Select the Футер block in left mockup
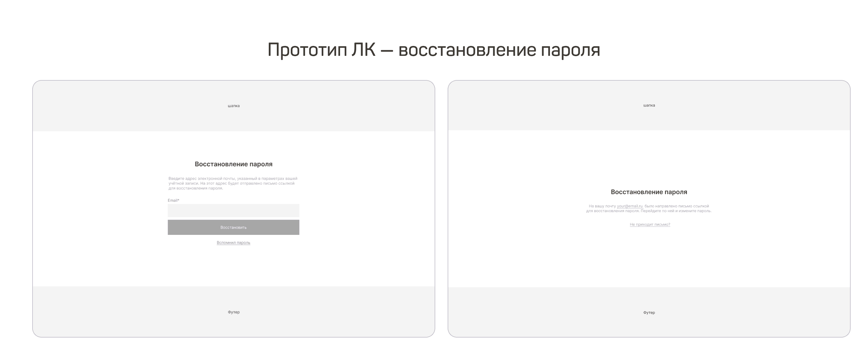 click(233, 312)
